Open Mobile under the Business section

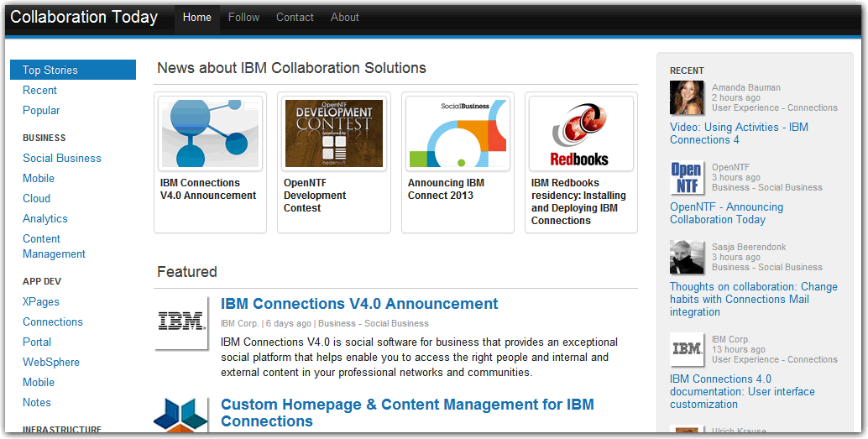[39, 178]
